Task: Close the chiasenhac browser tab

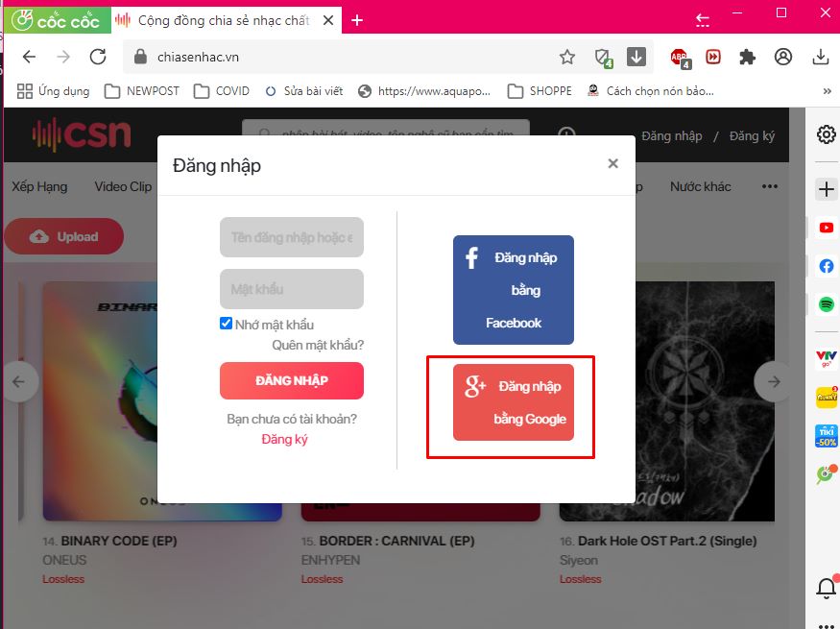Action: click(328, 20)
